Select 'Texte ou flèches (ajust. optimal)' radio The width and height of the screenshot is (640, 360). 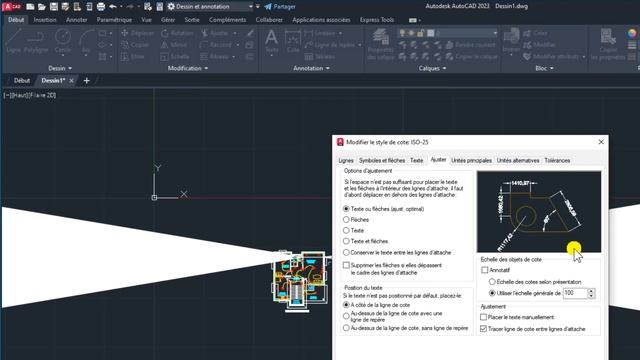click(346, 209)
